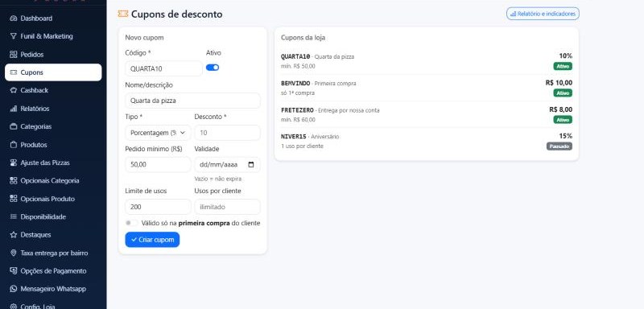The height and width of the screenshot is (309, 644).
Task: Click the Usos por cliente field
Action: click(228, 207)
